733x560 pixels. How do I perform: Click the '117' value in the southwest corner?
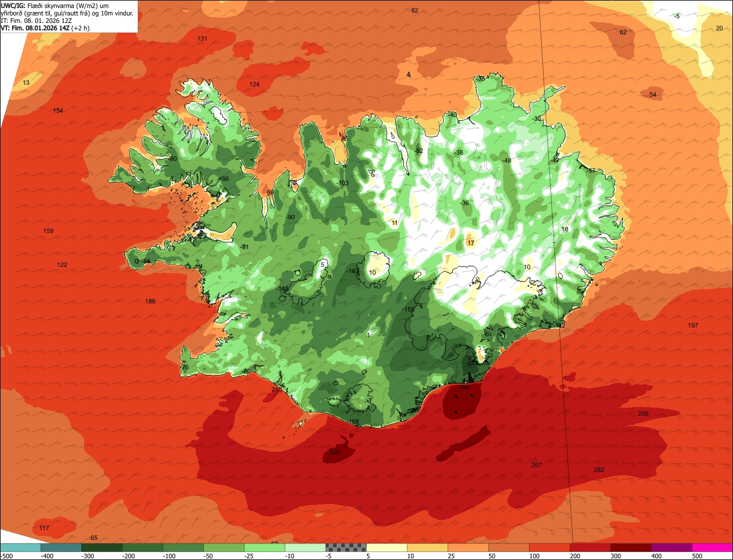[x=44, y=528]
